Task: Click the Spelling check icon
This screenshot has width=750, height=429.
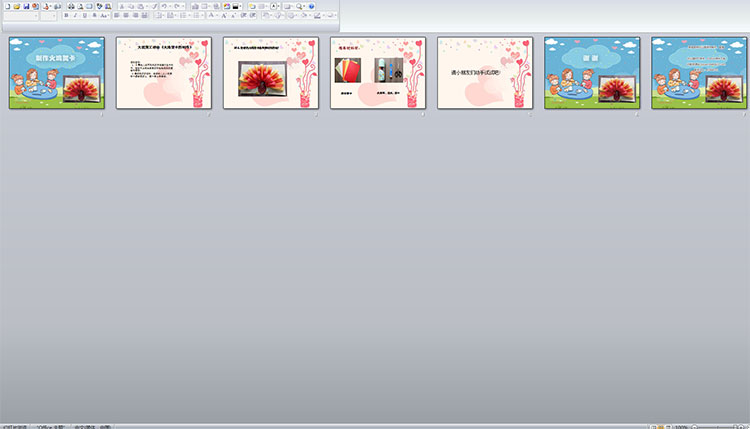Action: (x=99, y=7)
